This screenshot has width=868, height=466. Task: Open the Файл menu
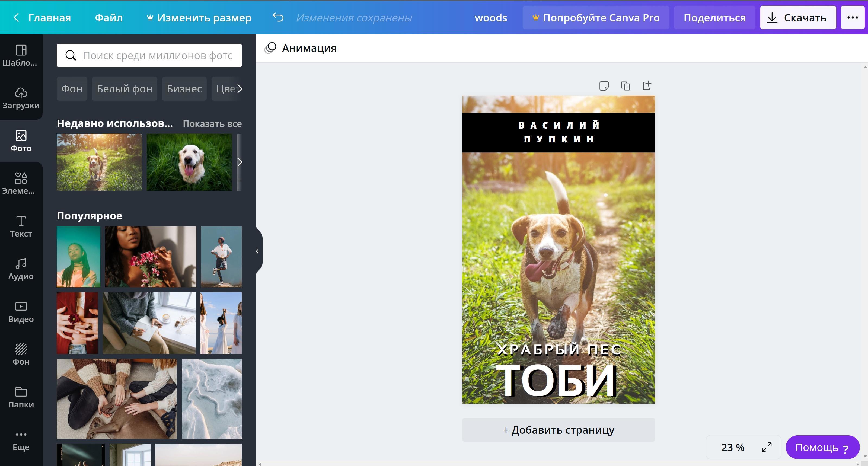[x=108, y=18]
